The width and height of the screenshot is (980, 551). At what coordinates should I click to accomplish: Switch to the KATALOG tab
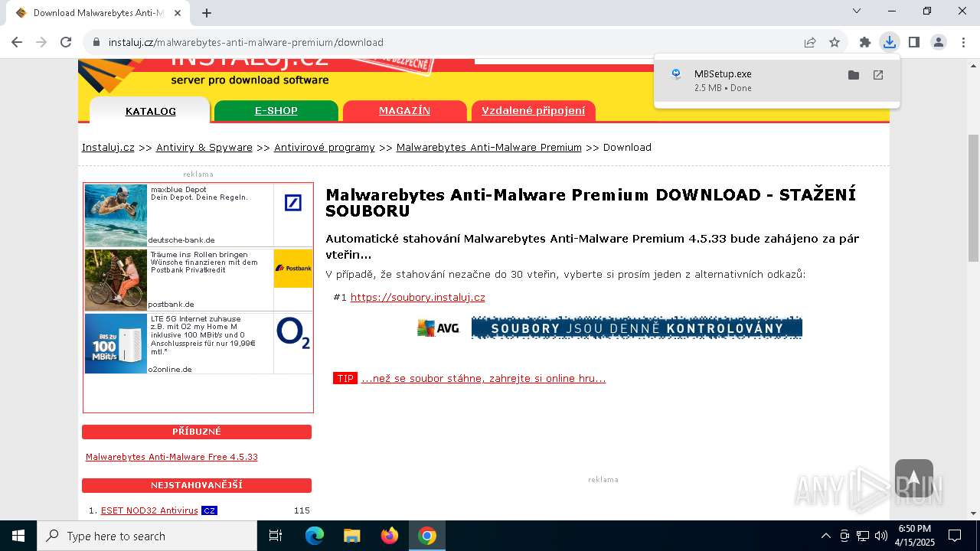[150, 111]
